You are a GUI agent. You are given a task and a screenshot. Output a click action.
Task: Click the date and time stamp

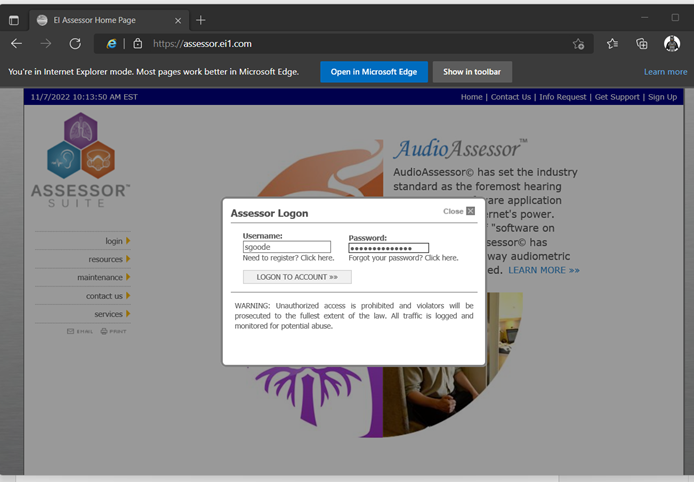point(84,97)
